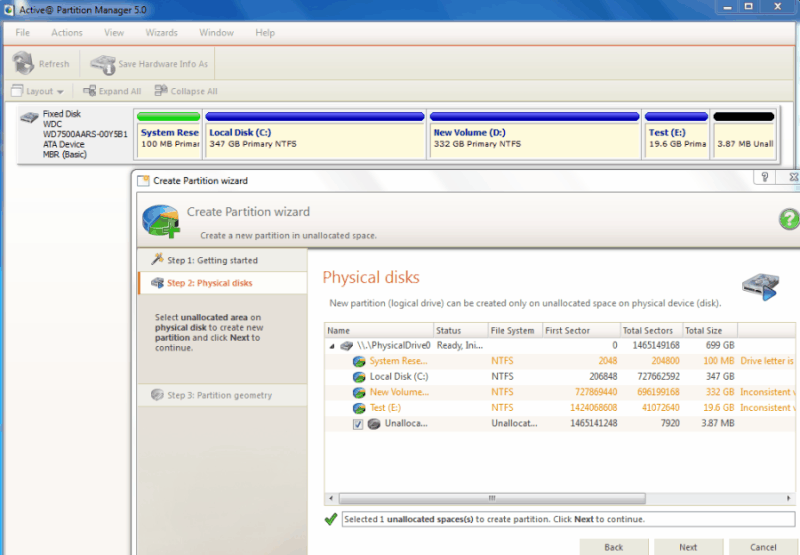The height and width of the screenshot is (555, 800).
Task: Sort by the First Sector column header
Action: click(x=581, y=331)
